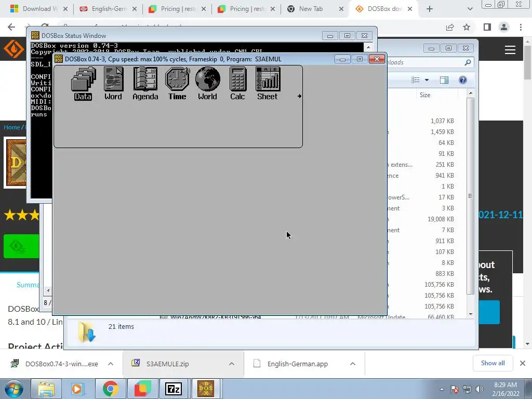The width and height of the screenshot is (532, 399).
Task: Close the downloads bar
Action: coord(523,363)
